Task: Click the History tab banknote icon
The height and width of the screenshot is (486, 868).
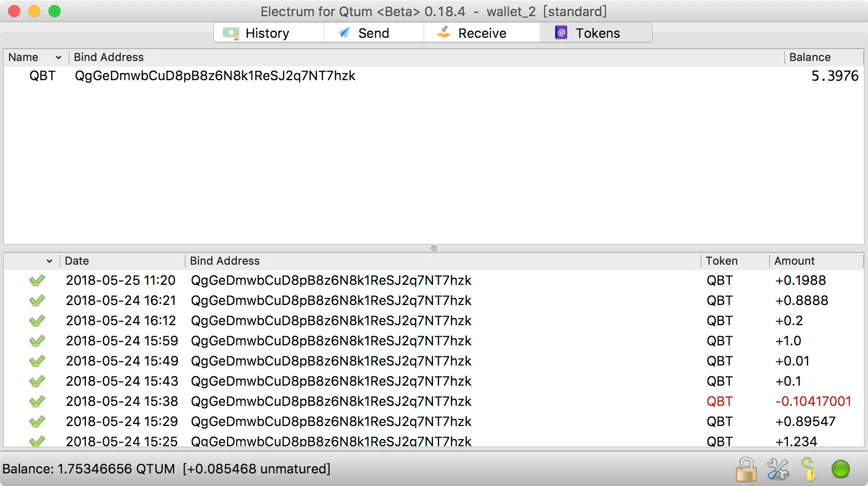Action: 231,33
